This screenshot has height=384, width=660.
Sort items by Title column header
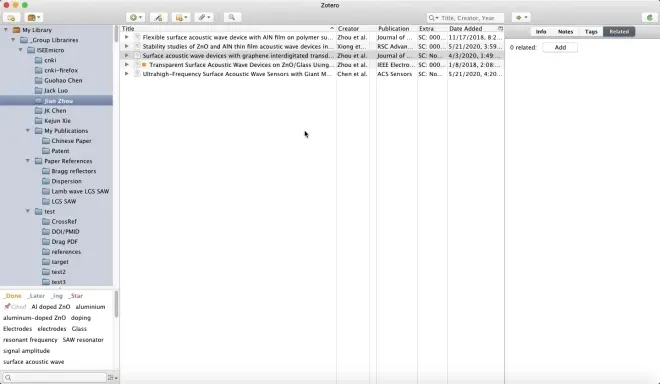tap(228, 29)
